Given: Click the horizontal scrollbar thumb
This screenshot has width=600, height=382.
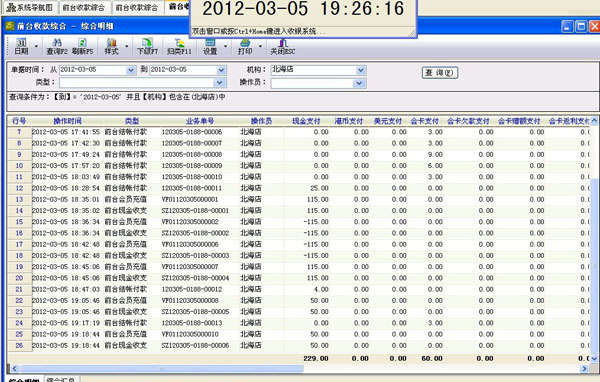Looking at the screenshot, I should click(162, 369).
